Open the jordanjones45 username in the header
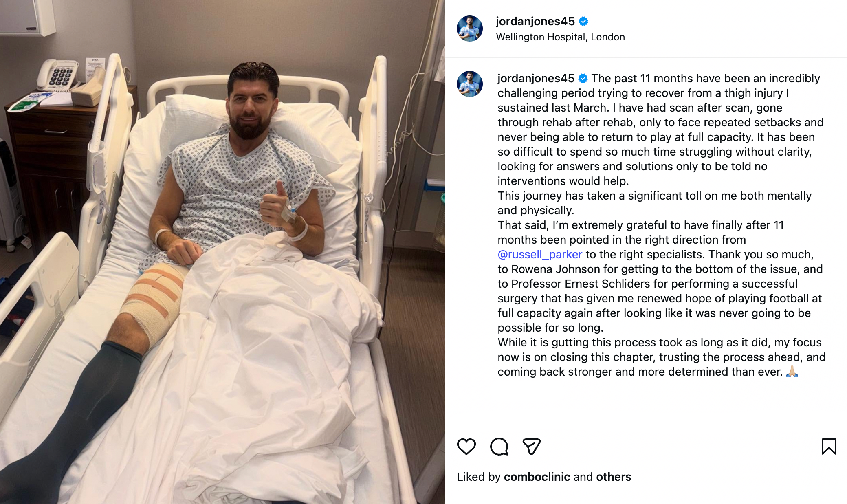 click(535, 21)
